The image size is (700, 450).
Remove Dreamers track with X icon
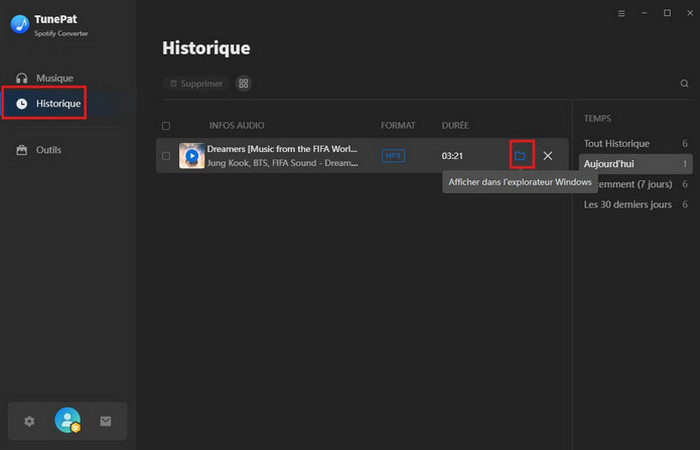pyautogui.click(x=547, y=156)
